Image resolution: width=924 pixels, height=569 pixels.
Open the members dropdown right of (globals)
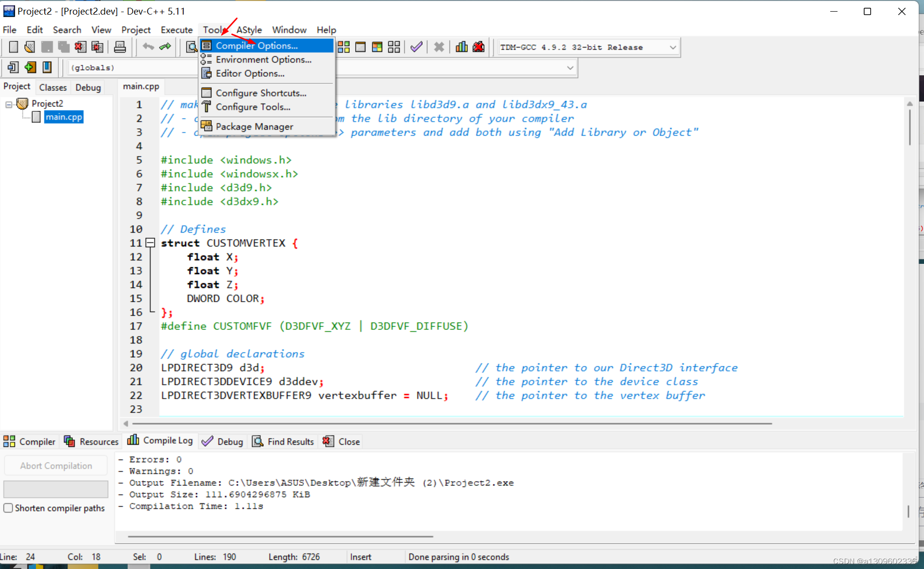[x=570, y=68]
